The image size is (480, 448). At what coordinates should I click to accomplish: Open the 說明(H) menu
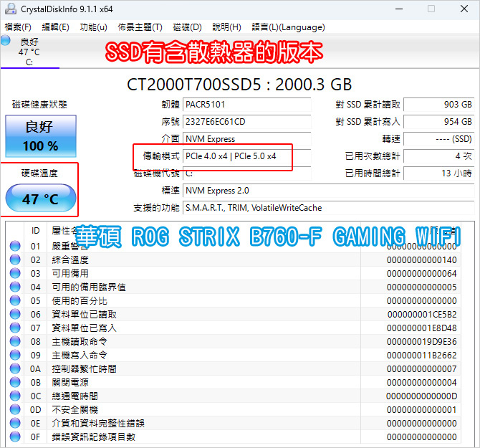pyautogui.click(x=226, y=27)
